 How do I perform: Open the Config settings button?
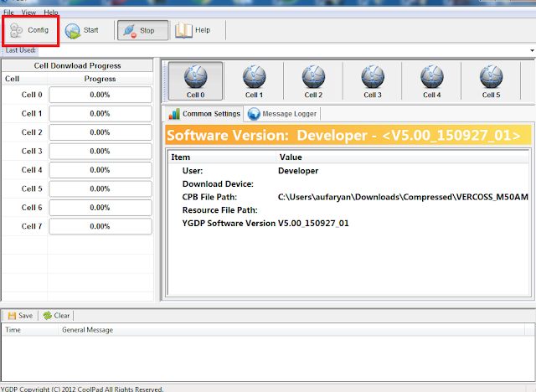(x=30, y=30)
